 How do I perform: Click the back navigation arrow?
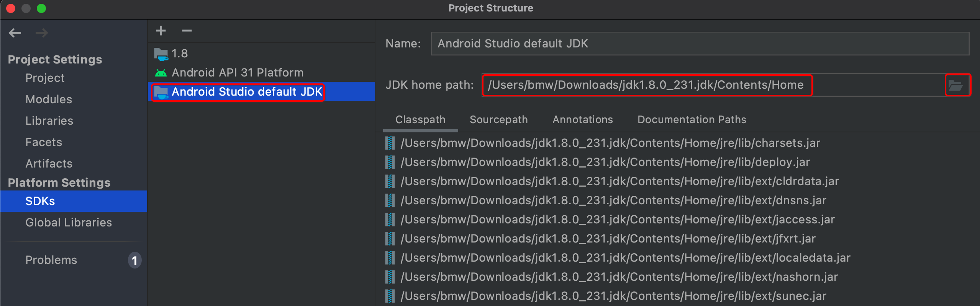tap(15, 33)
